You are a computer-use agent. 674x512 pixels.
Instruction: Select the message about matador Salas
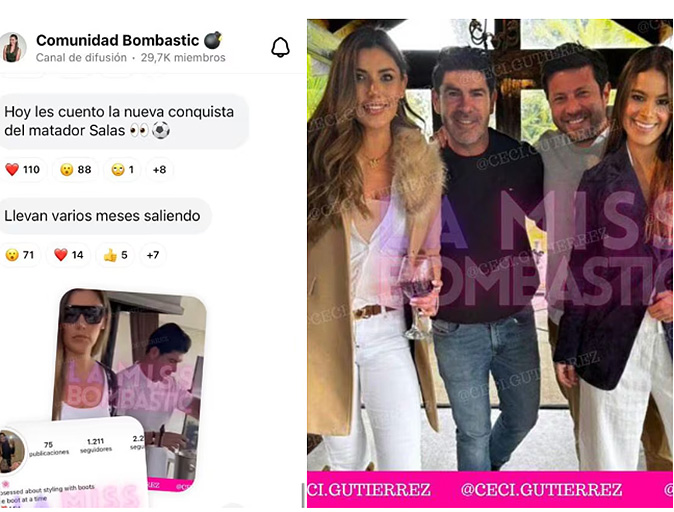(123, 121)
